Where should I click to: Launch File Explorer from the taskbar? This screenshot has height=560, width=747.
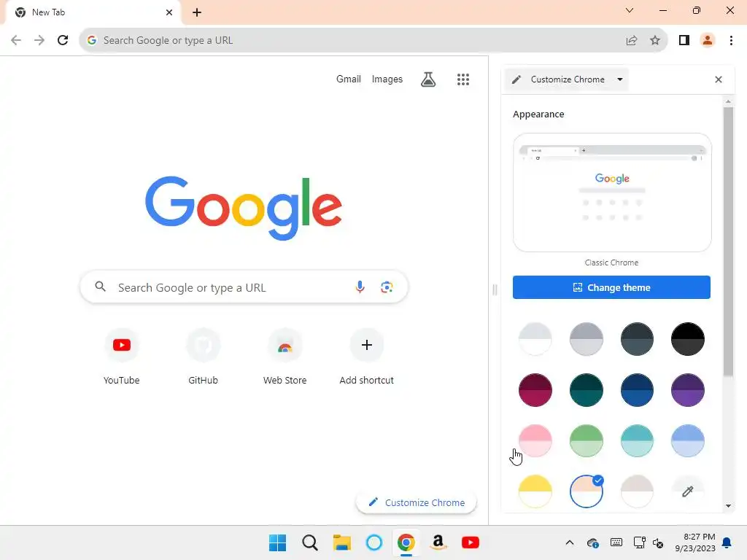tap(341, 542)
